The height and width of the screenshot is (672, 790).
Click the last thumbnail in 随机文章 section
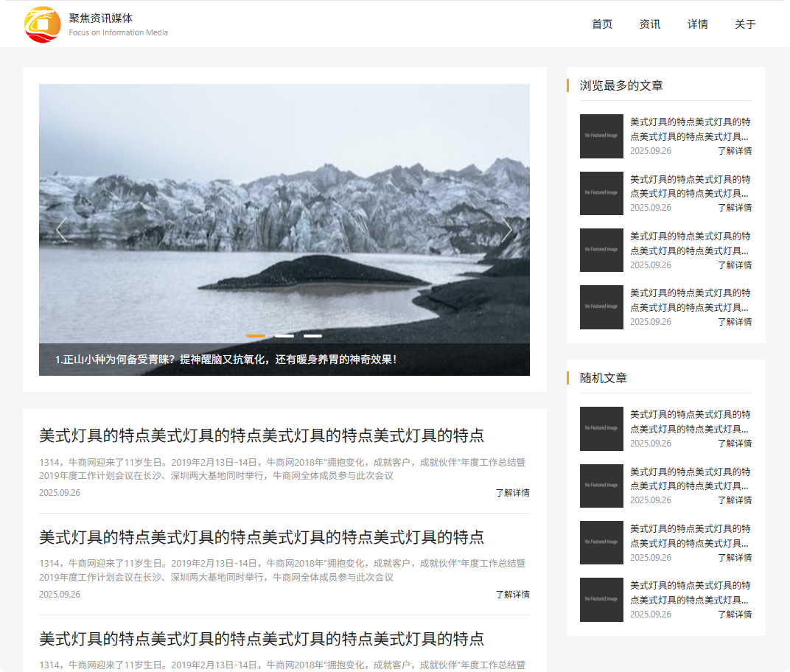point(601,601)
